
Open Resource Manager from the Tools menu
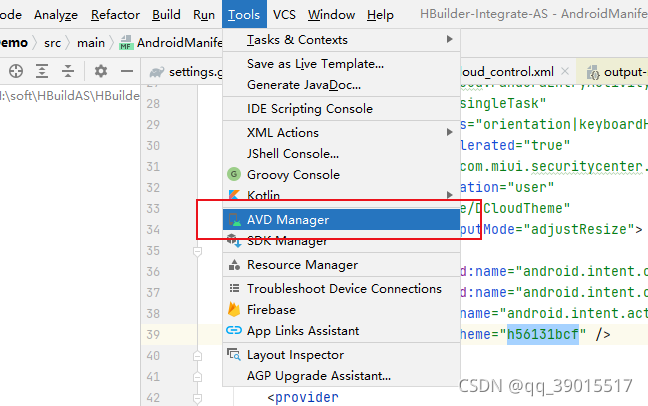(x=341, y=265)
